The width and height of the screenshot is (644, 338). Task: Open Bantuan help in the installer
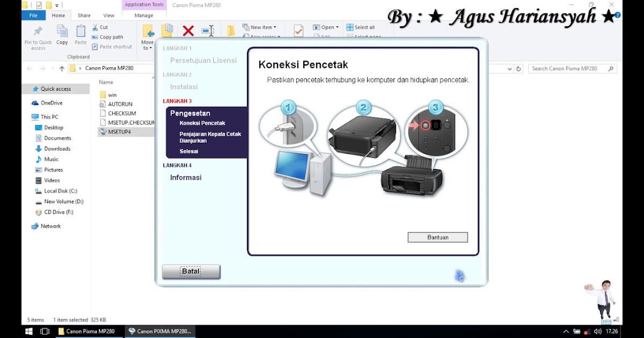(438, 237)
